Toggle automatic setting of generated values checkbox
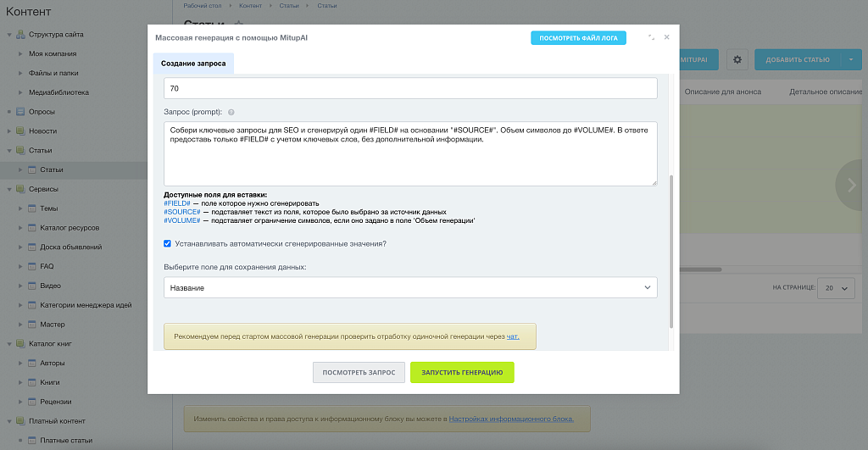Screen dimensions: 868x450 click(168, 243)
